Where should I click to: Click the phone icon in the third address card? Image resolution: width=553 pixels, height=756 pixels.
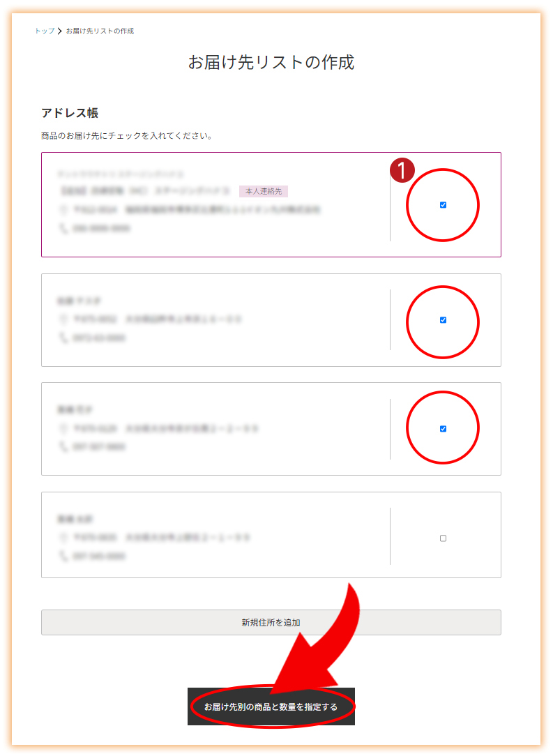(63, 447)
